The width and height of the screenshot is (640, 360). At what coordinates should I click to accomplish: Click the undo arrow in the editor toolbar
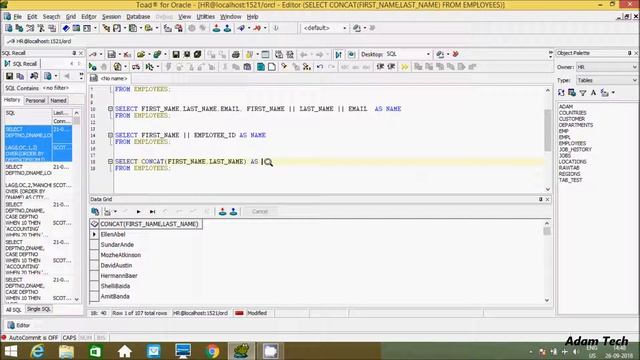pyautogui.click(x=320, y=67)
